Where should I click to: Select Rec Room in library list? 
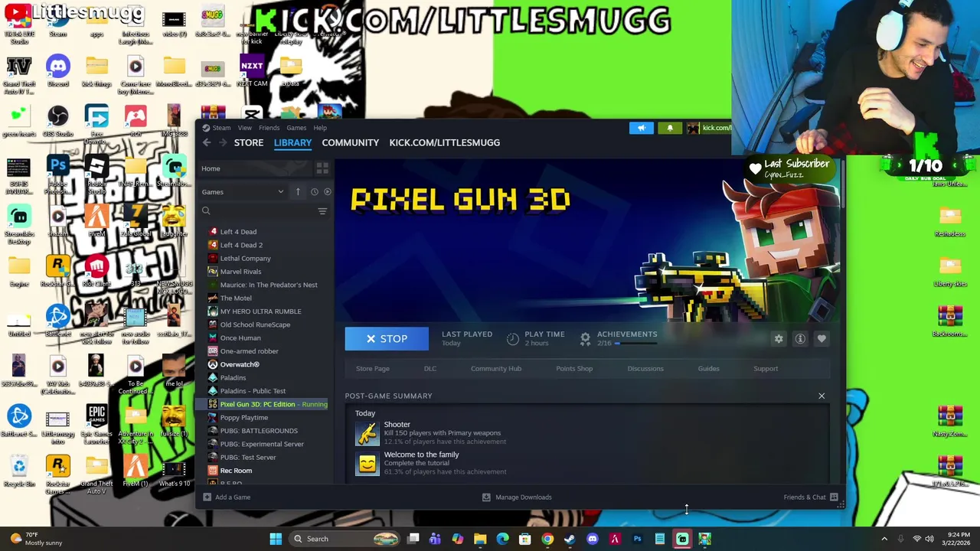click(x=236, y=471)
